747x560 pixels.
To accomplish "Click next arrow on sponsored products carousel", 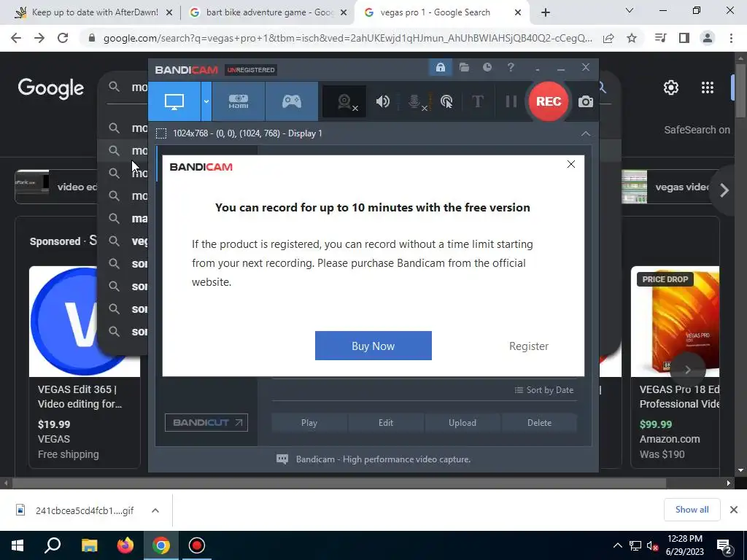I will 687,370.
